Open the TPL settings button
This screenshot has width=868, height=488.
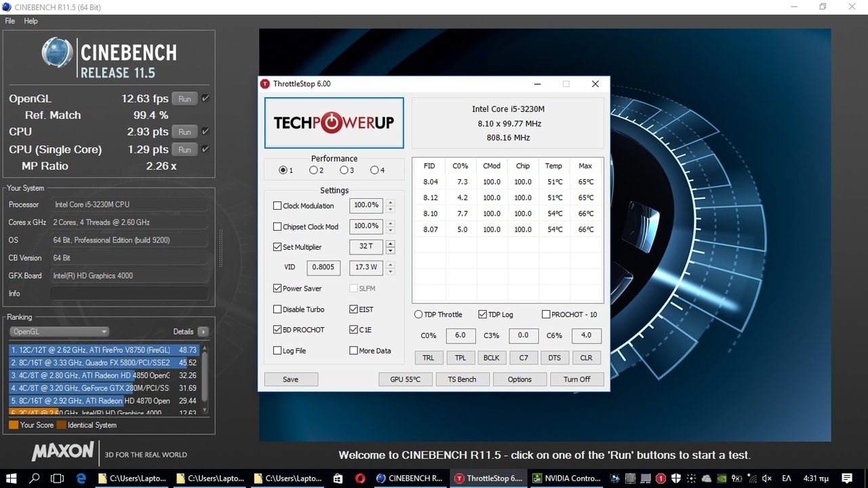click(x=460, y=358)
